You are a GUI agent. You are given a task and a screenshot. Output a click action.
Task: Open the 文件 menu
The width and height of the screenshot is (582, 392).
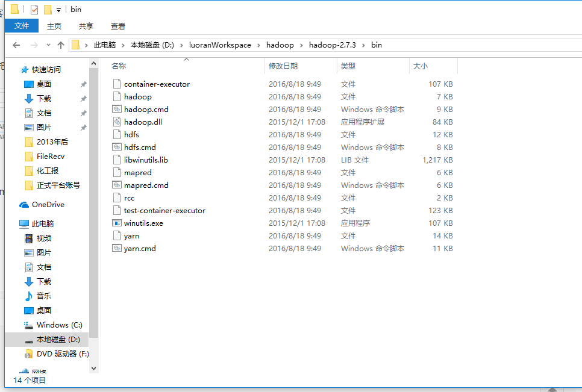click(22, 26)
